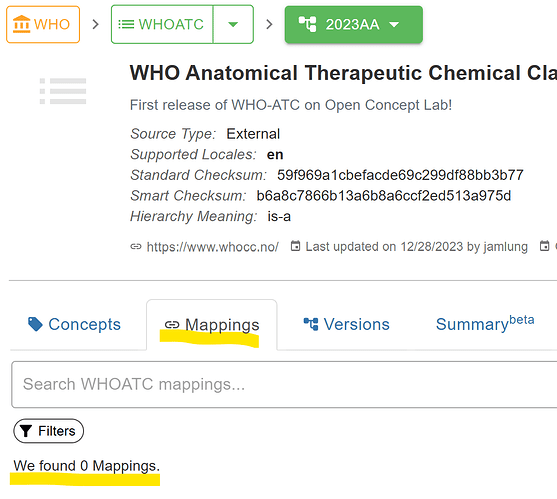Click the WHO organization institution icon
The image size is (557, 499).
pos(21,24)
